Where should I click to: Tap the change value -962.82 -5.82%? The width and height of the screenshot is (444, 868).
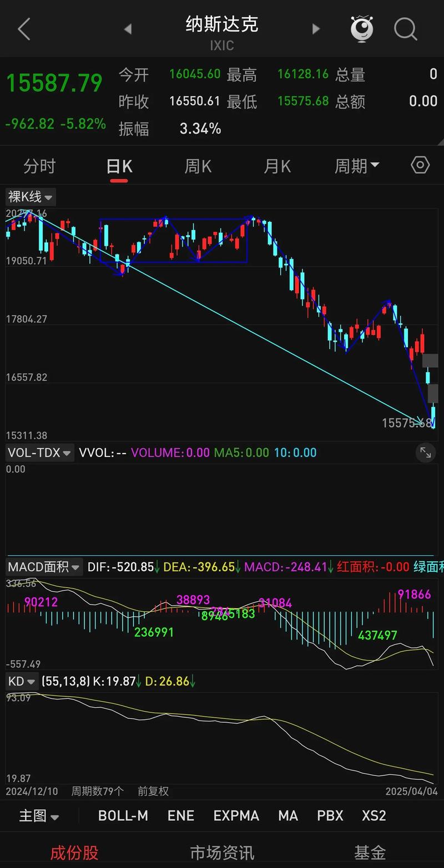(56, 123)
